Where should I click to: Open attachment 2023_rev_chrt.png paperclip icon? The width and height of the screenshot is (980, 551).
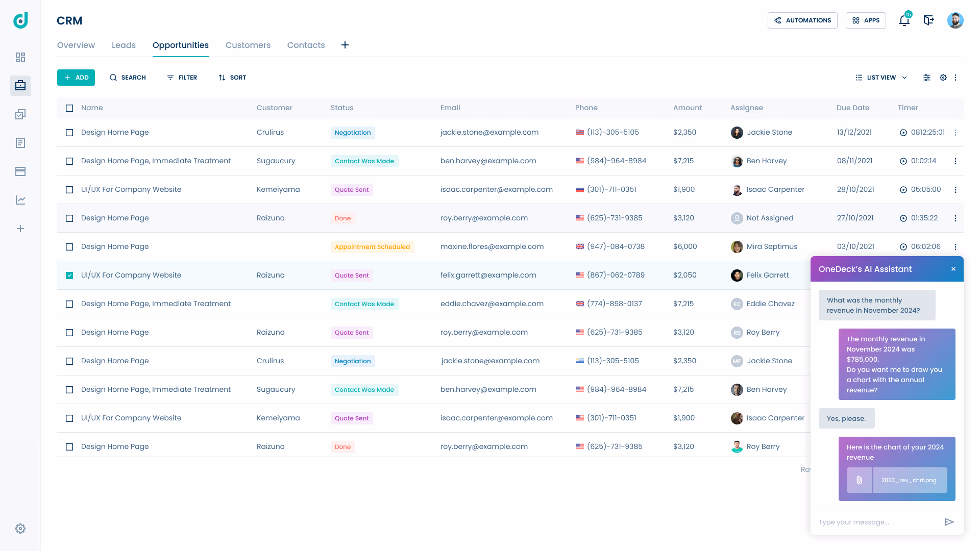[860, 480]
